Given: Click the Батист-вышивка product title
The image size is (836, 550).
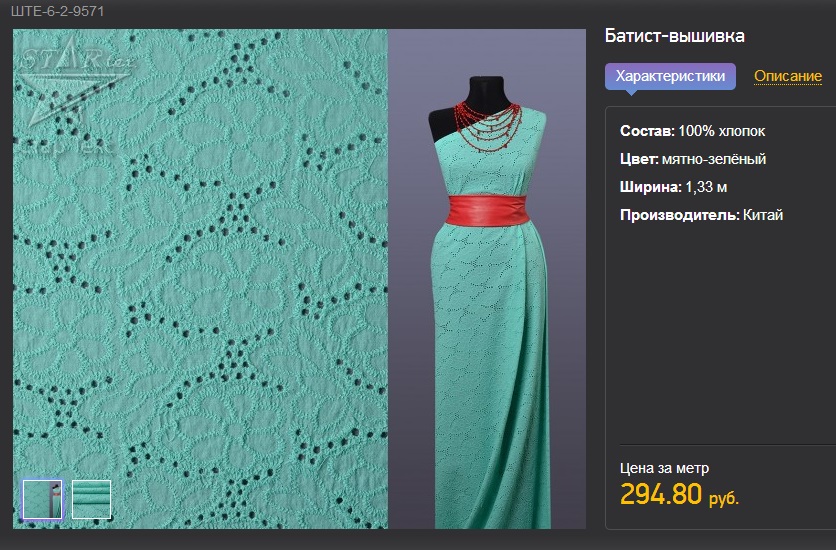Looking at the screenshot, I should pos(674,36).
